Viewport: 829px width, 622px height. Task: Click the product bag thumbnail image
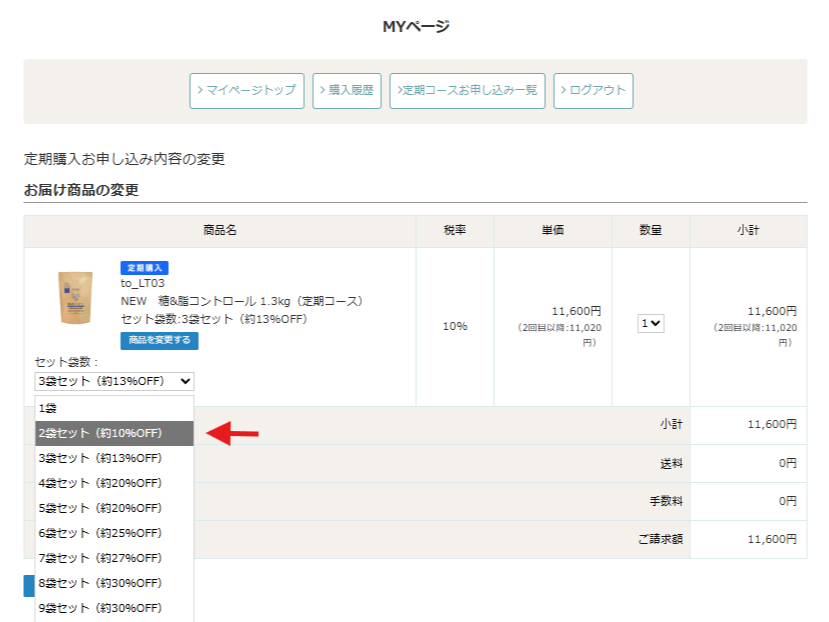click(75, 297)
